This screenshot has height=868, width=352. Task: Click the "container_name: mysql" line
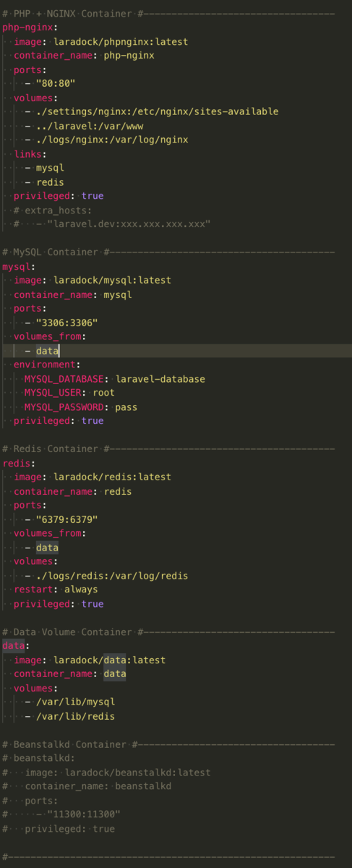73,294
